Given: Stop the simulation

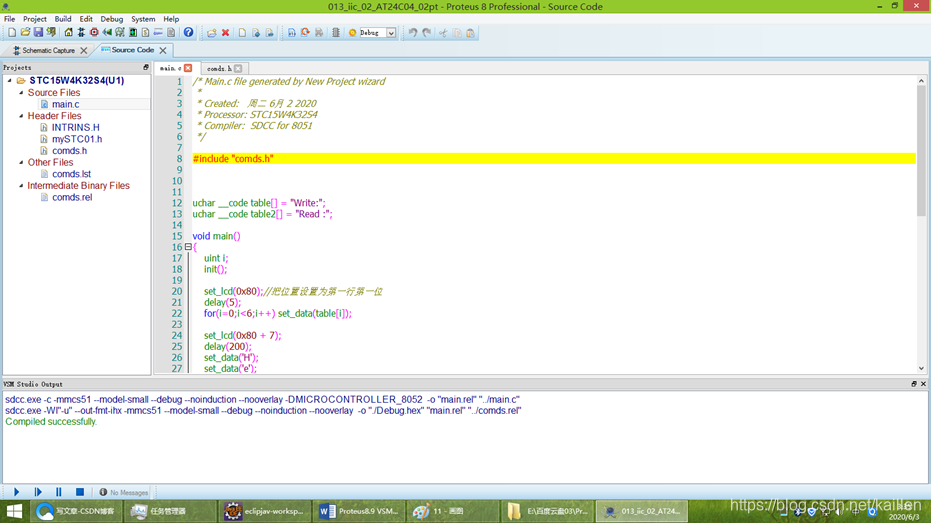Looking at the screenshot, I should [80, 492].
